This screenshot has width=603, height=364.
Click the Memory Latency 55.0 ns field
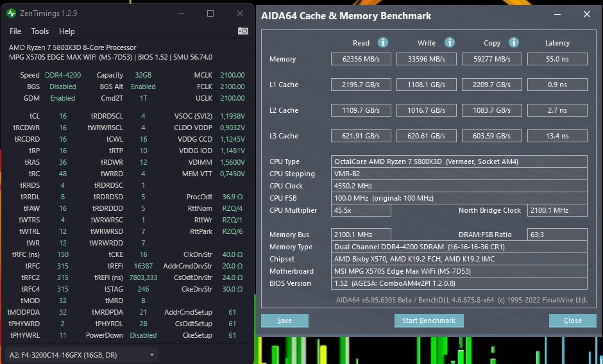pos(557,59)
